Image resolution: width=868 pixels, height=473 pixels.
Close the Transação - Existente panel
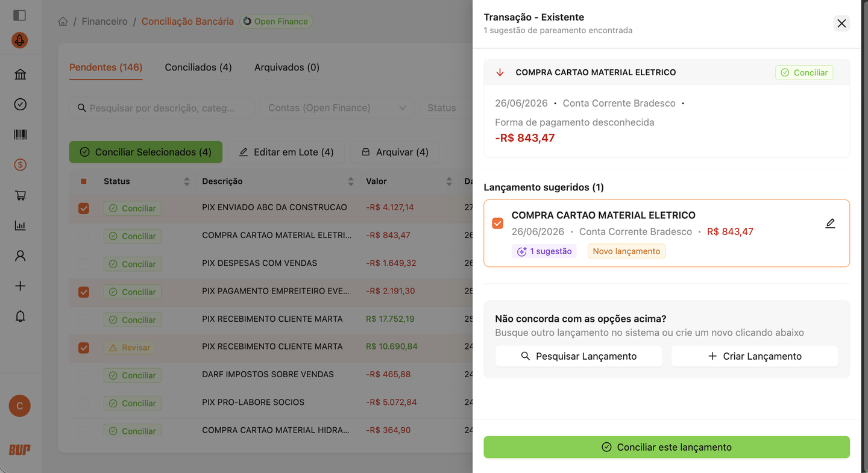842,23
